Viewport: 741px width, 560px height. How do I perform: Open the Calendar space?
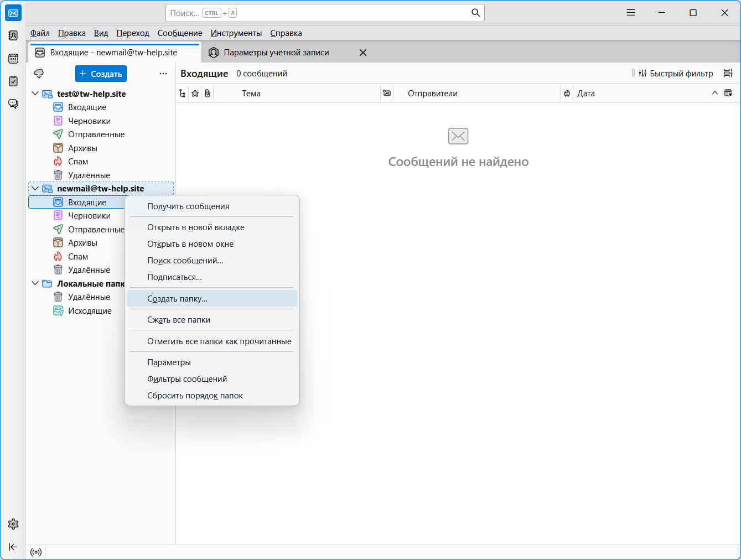[13, 58]
